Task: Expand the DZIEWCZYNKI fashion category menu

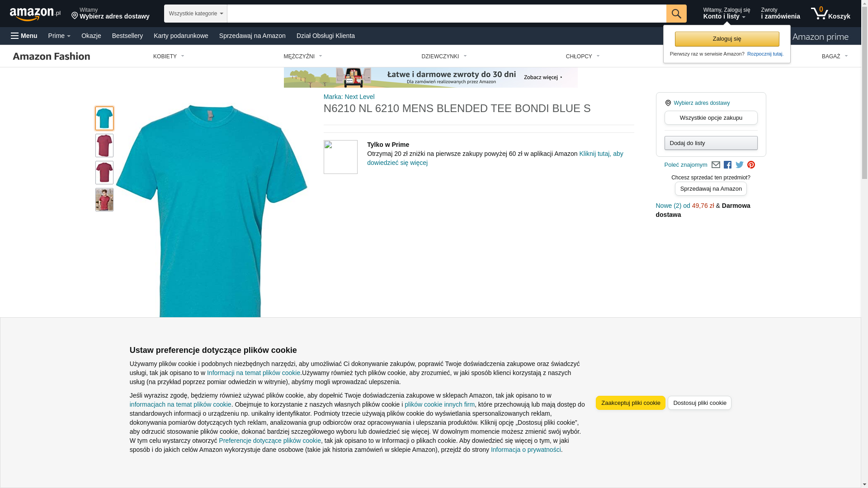Action: point(444,56)
